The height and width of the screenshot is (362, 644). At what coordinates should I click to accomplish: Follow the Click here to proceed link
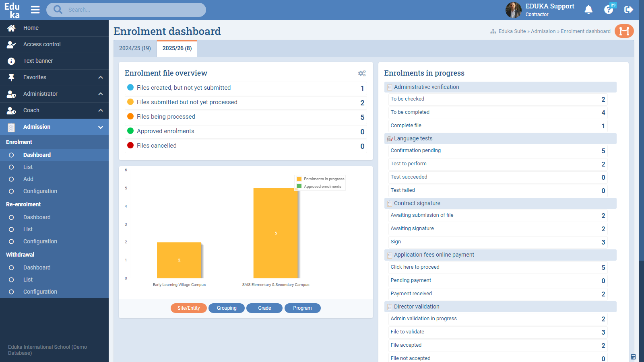415,267
